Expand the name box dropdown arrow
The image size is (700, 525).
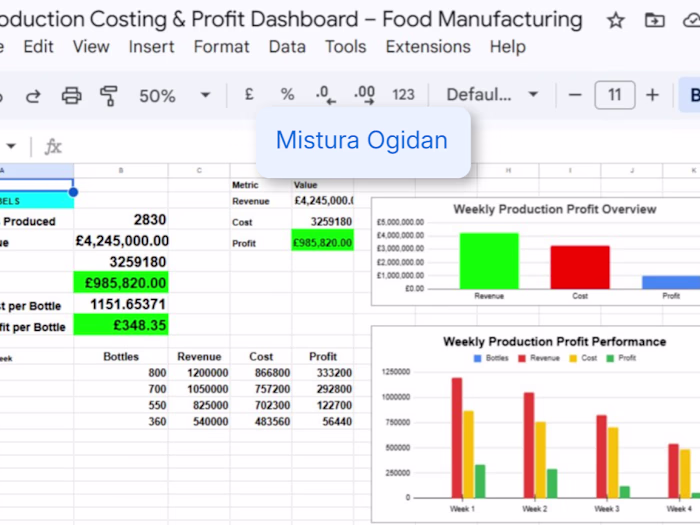(11, 146)
